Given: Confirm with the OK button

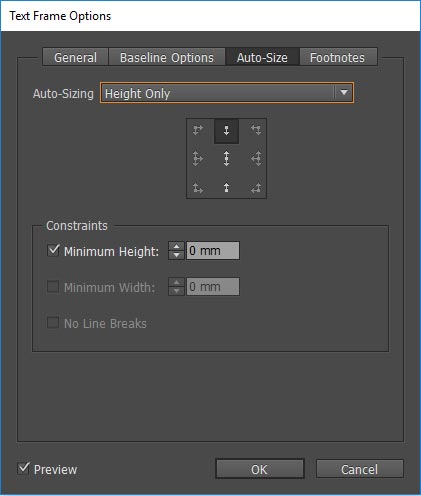Looking at the screenshot, I should click(x=260, y=469).
